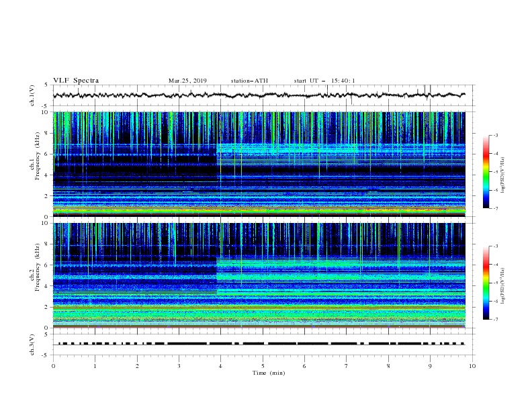Click the "6" kHz tick of ch.1 spectrogram
The image size is (532, 411).
48,154
